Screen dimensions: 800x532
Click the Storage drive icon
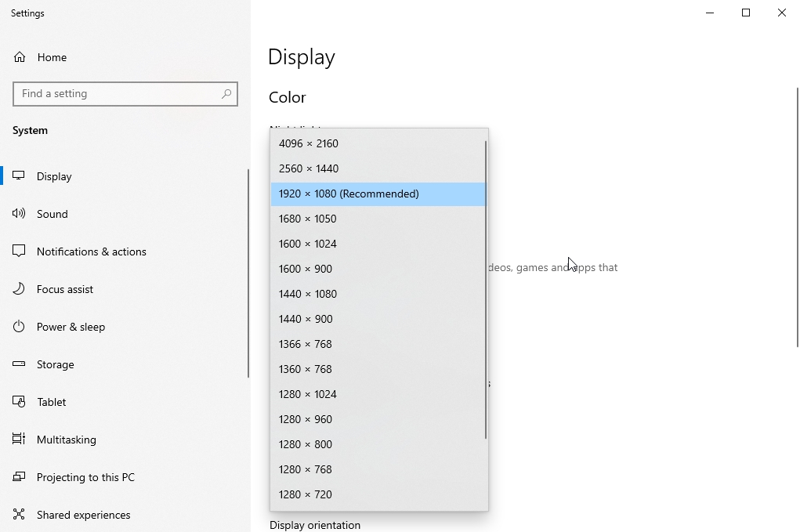click(19, 364)
